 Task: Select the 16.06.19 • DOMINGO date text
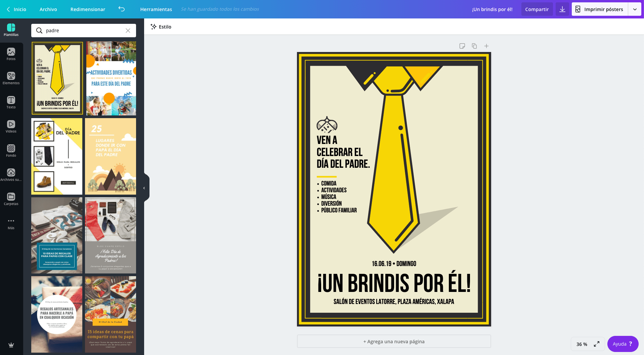[x=394, y=264]
